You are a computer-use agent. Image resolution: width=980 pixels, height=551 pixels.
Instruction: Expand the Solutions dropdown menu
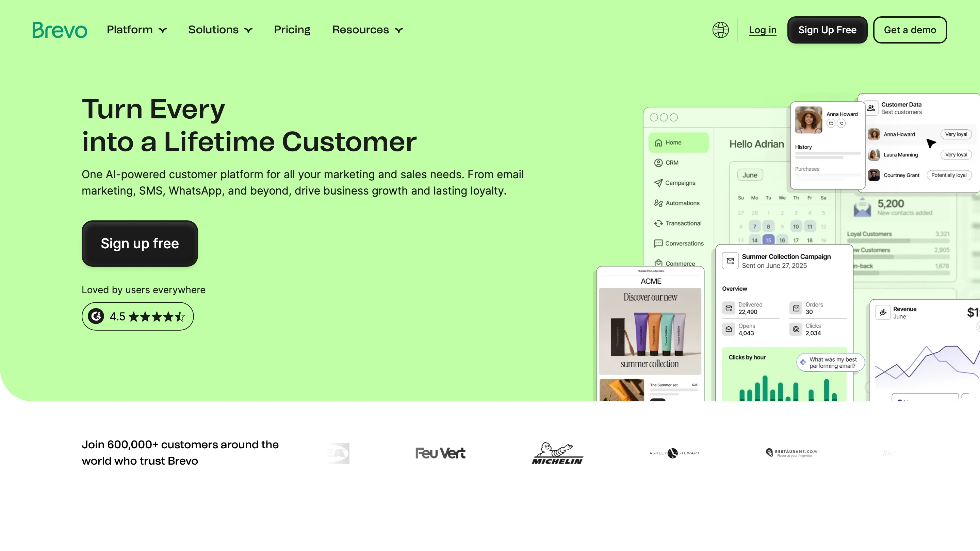point(220,30)
